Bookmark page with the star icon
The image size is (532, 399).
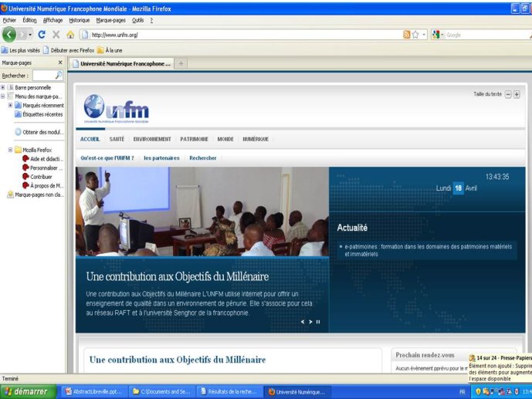(415, 35)
